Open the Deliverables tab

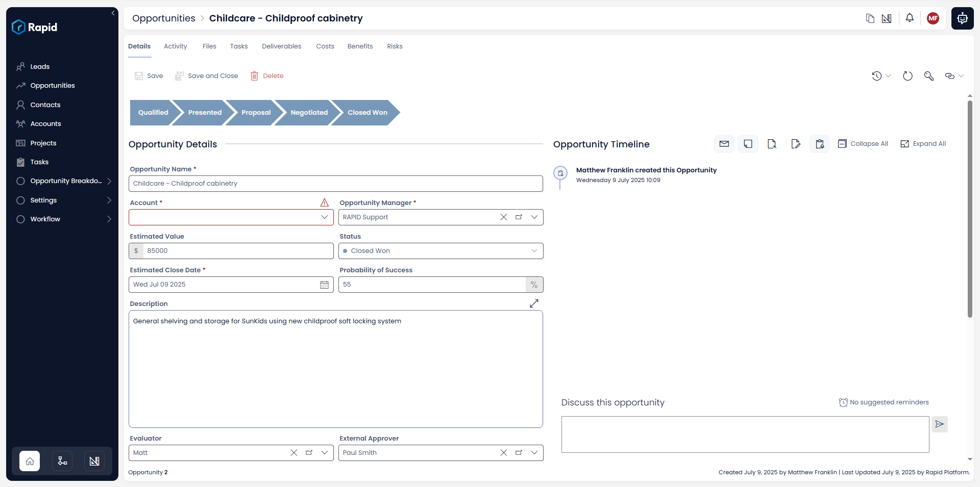[x=281, y=46]
